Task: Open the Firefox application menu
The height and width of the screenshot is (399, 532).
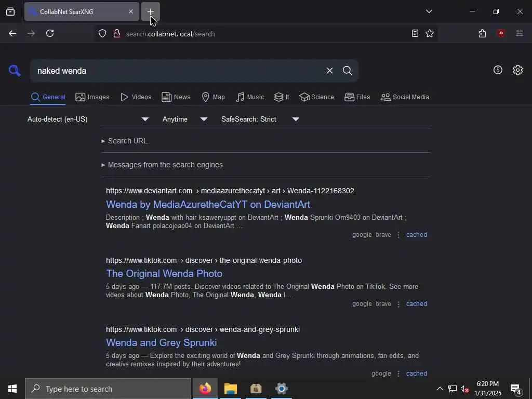Action: (520, 33)
